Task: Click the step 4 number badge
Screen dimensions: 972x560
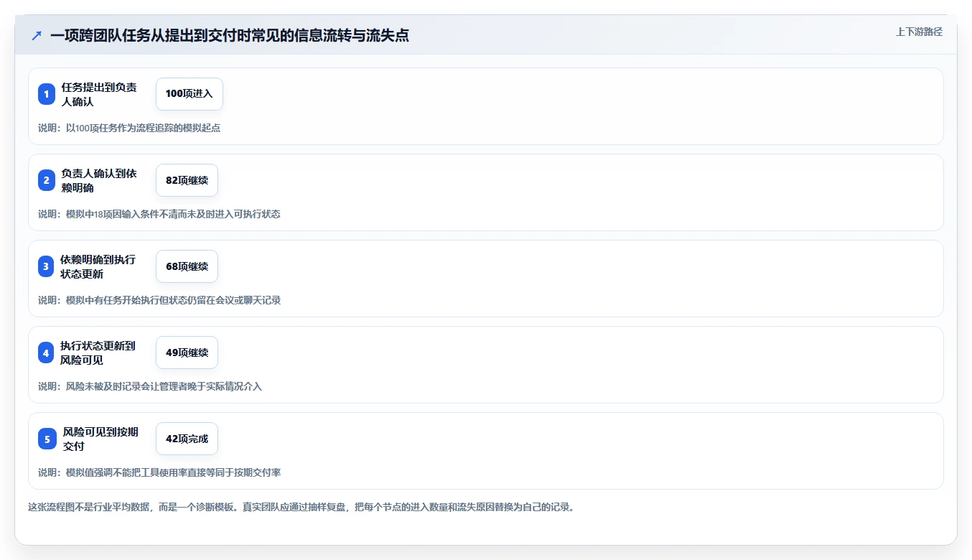Action: tap(47, 353)
